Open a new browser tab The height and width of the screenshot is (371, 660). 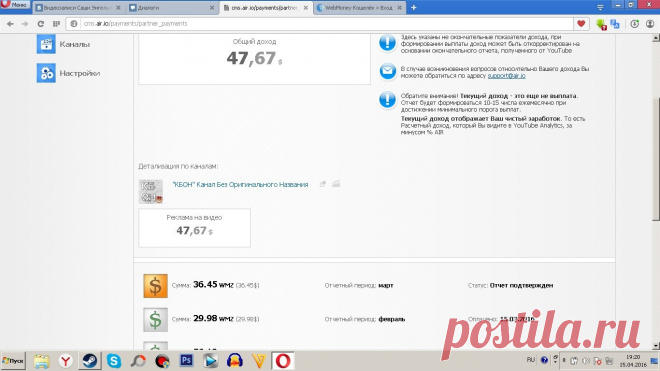[x=413, y=8]
